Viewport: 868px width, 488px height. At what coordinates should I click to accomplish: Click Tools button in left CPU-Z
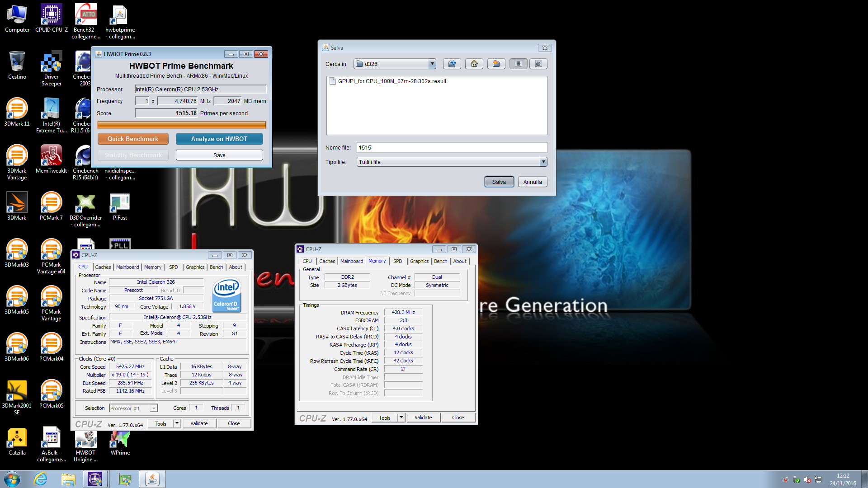point(160,423)
